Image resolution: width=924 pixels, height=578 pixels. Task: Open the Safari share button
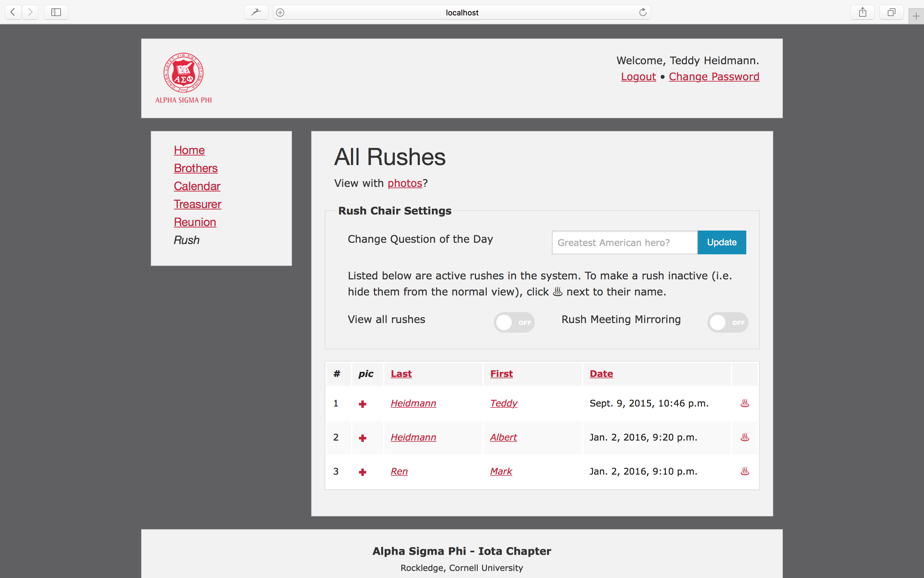[x=862, y=12]
